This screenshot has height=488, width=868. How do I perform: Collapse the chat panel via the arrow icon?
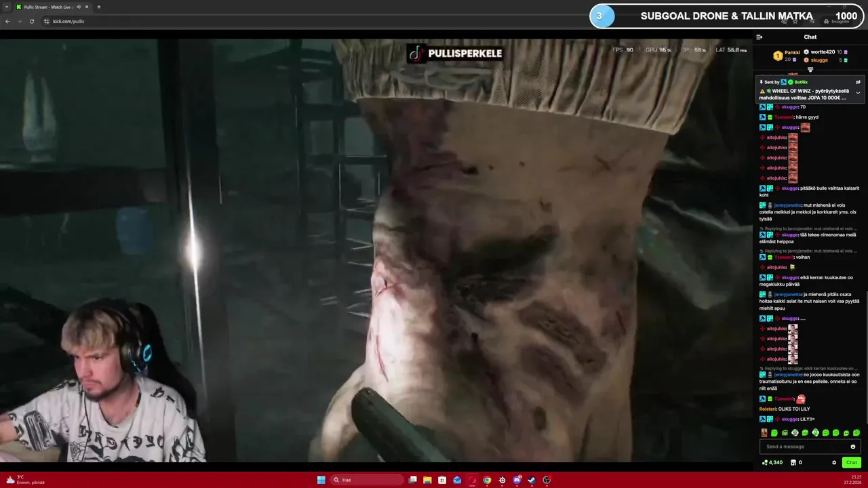pos(759,37)
